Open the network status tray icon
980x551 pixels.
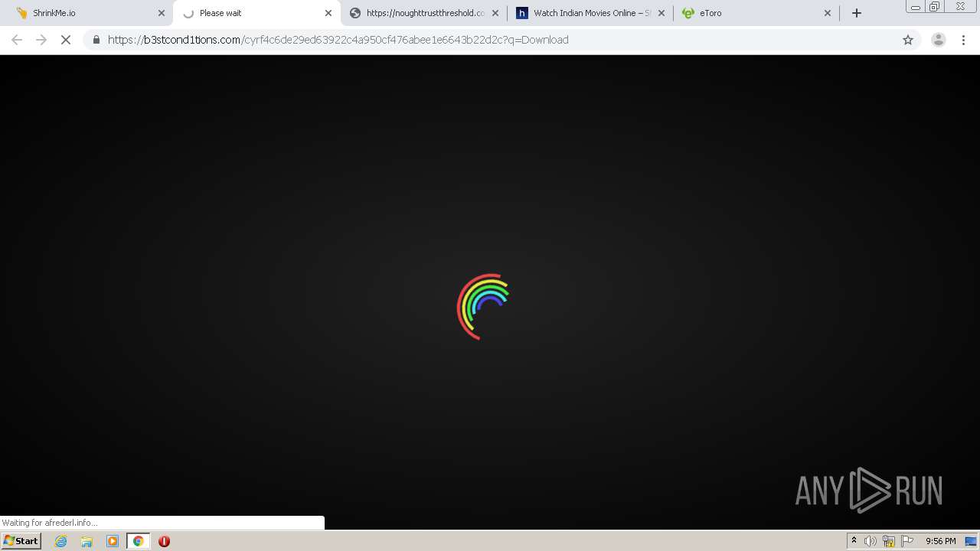tap(889, 541)
